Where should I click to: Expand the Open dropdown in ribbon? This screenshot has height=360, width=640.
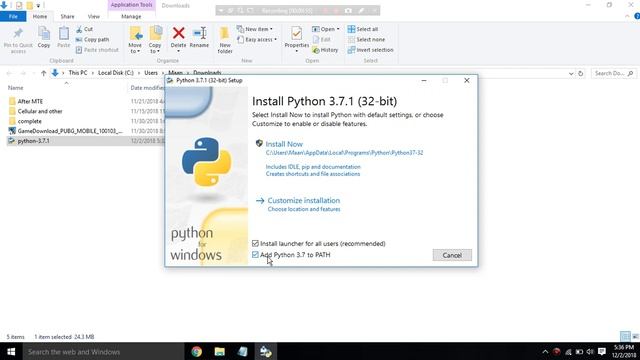326,29
